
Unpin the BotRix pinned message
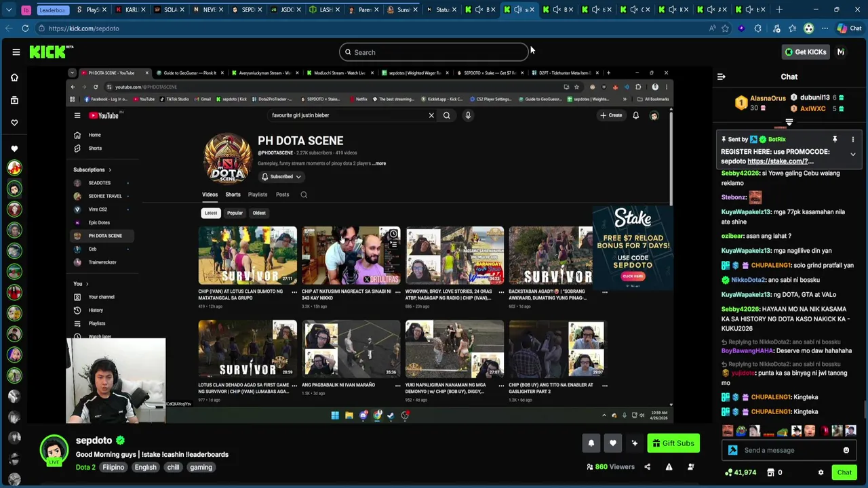pos(835,139)
